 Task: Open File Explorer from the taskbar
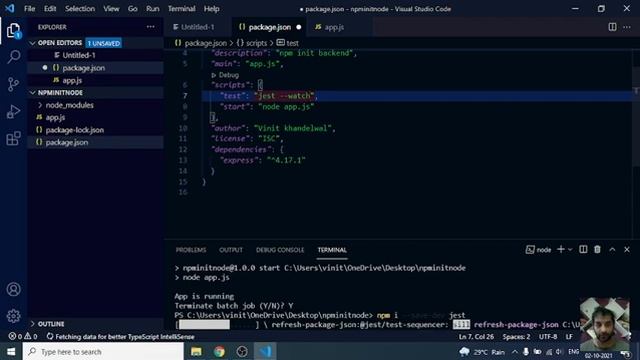tap(196, 351)
